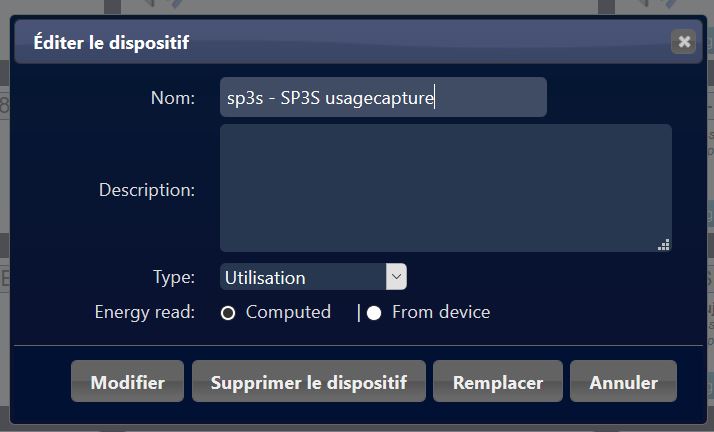Click the Type: field label
714x432 pixels.
point(174,277)
